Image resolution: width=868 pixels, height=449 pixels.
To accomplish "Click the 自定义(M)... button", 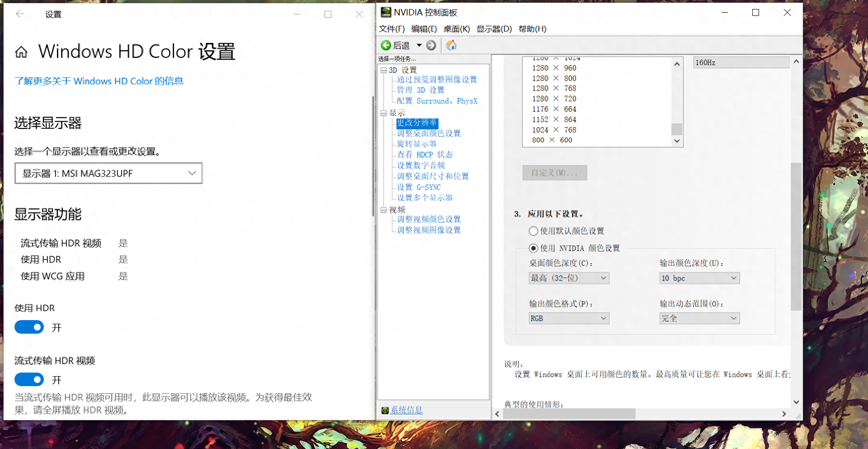I will (x=555, y=173).
